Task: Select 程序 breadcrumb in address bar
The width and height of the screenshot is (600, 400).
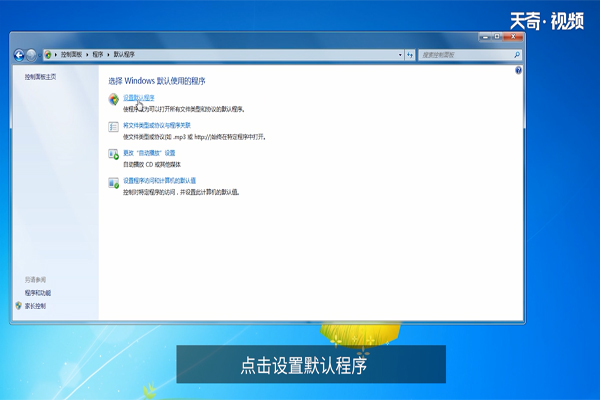Action: click(98, 55)
